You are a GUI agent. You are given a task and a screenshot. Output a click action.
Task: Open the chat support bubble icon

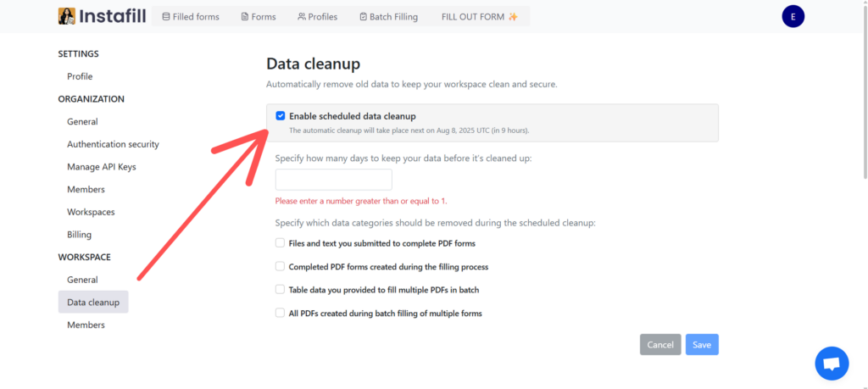(x=832, y=364)
